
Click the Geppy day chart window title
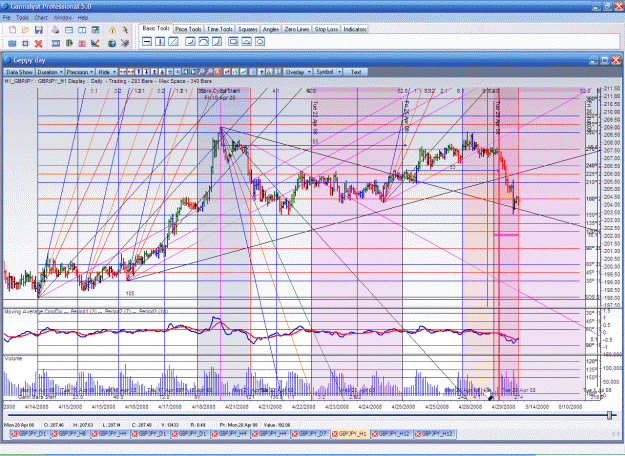point(29,60)
